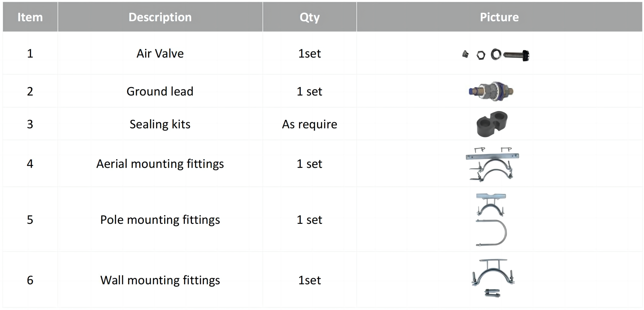The height and width of the screenshot is (310, 644).
Task: Select Aerial mounting fittings text
Action: [x=160, y=164]
